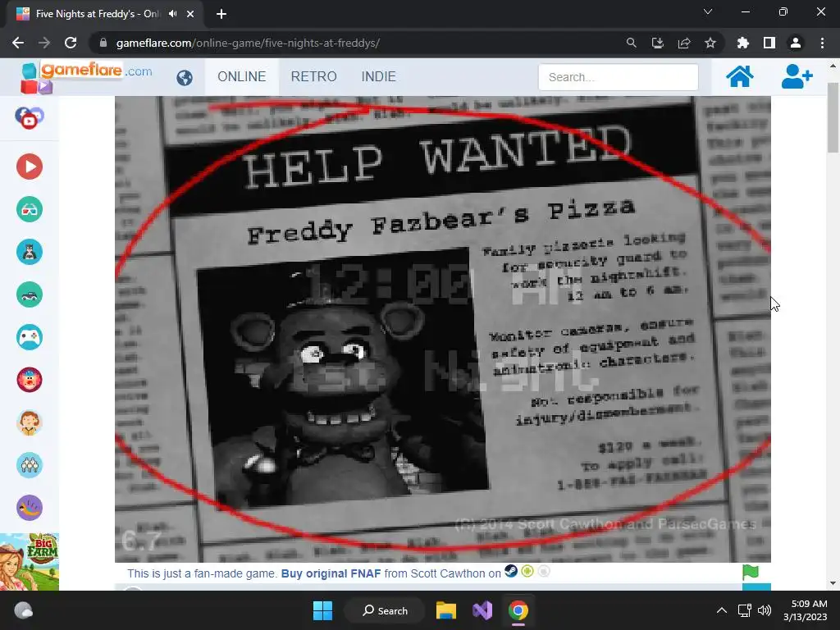Click the gameflare.com address bar URL
Image resolution: width=840 pixels, height=630 pixels.
tap(248, 43)
